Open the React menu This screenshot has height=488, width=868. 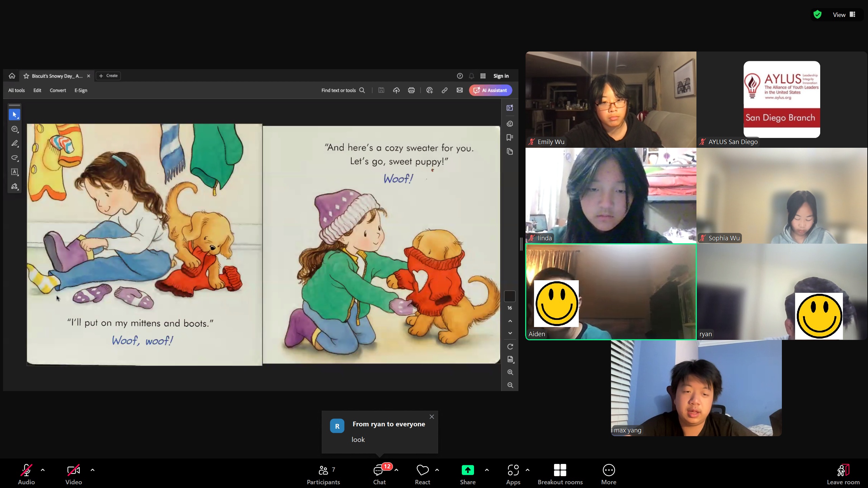tap(422, 474)
